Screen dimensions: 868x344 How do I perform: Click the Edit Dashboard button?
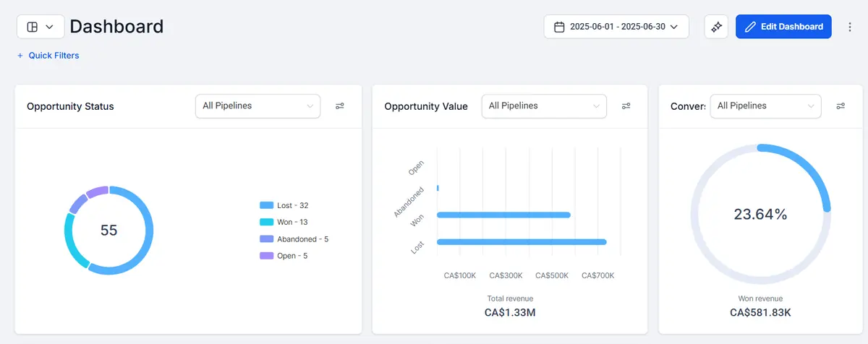(x=783, y=27)
